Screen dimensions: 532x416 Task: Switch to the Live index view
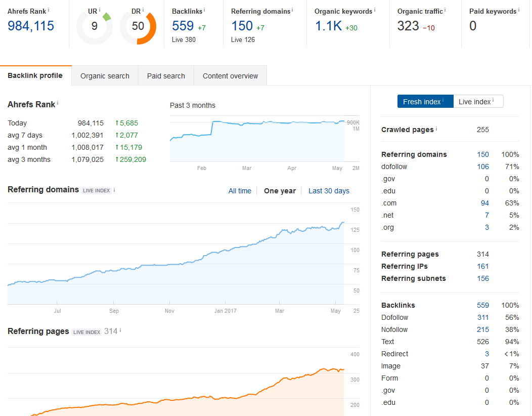click(x=478, y=102)
